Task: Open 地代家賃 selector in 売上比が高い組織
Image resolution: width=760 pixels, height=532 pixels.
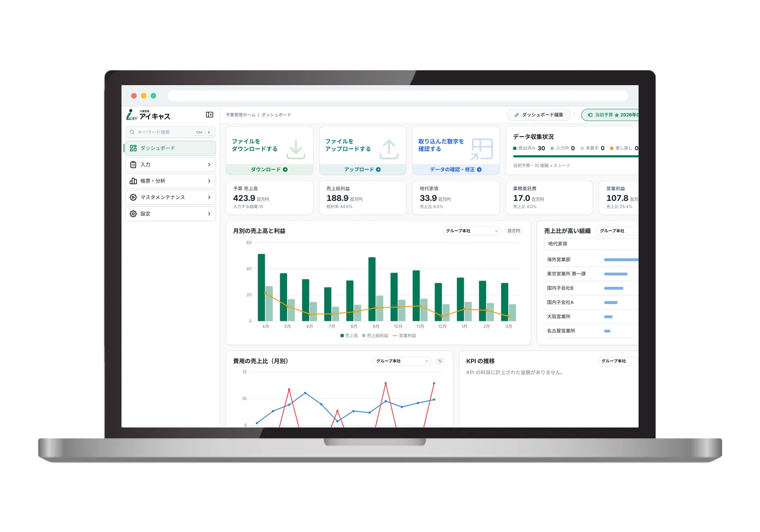Action: pyautogui.click(x=591, y=244)
